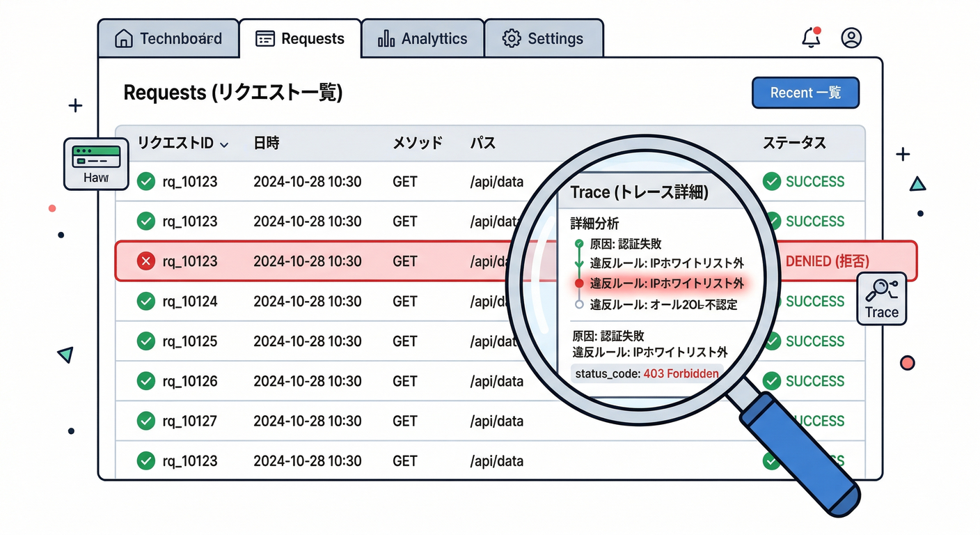The width and height of the screenshot is (980, 535).
Task: Click the DENIED (拒否) status label
Action: coord(827,261)
